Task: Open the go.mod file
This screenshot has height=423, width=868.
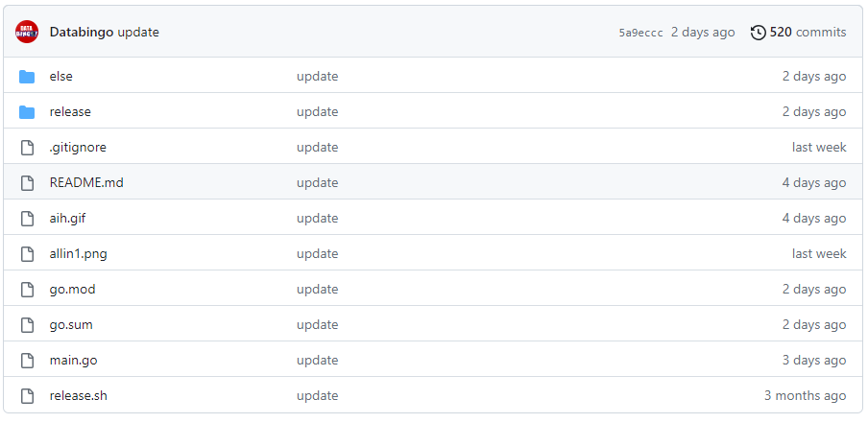Action: [x=72, y=289]
